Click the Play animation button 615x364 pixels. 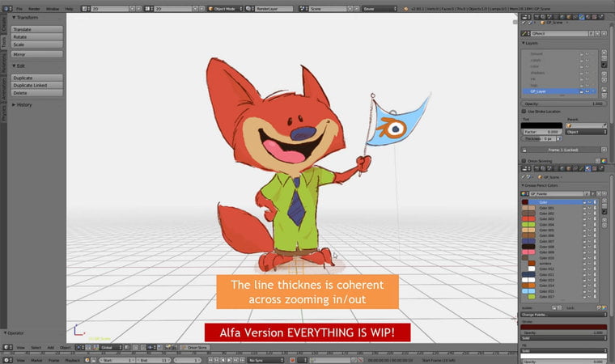230,360
